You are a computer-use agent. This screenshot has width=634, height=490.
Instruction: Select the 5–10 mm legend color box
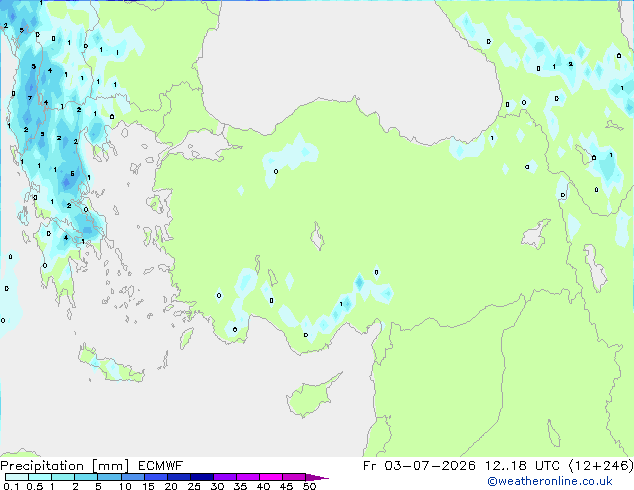[x=109, y=477]
